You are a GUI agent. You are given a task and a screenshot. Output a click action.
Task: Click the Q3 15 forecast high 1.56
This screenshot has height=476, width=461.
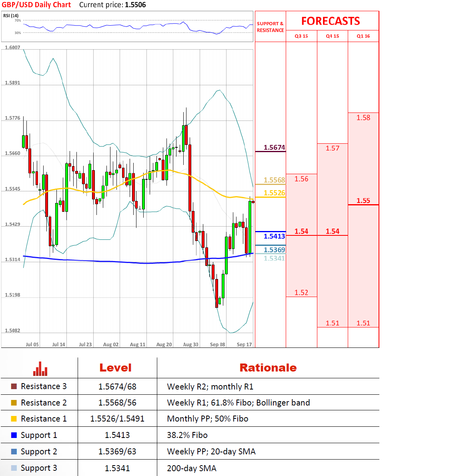301,179
